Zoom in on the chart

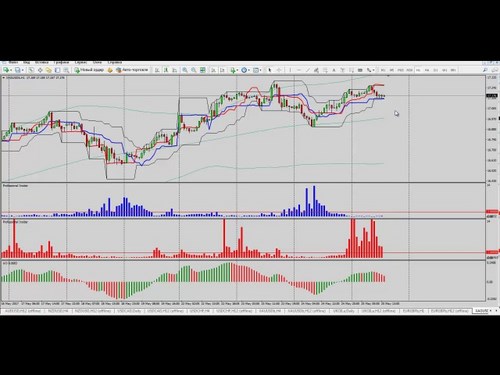click(x=185, y=70)
